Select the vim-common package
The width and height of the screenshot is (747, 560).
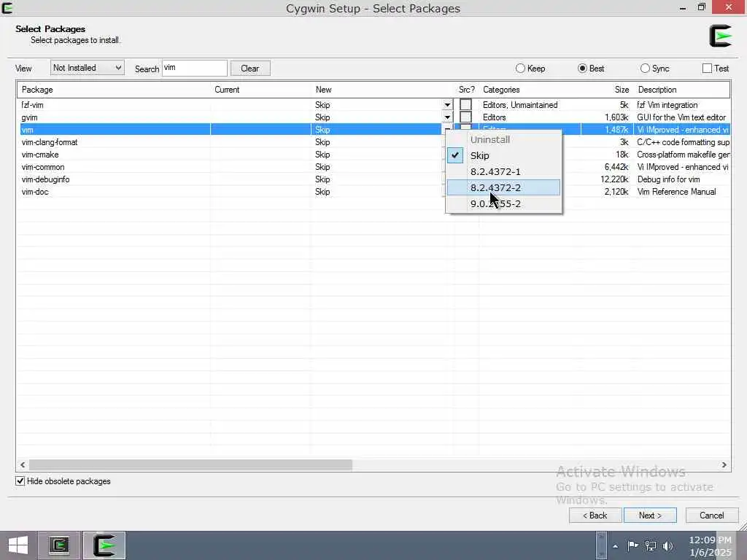(x=43, y=167)
